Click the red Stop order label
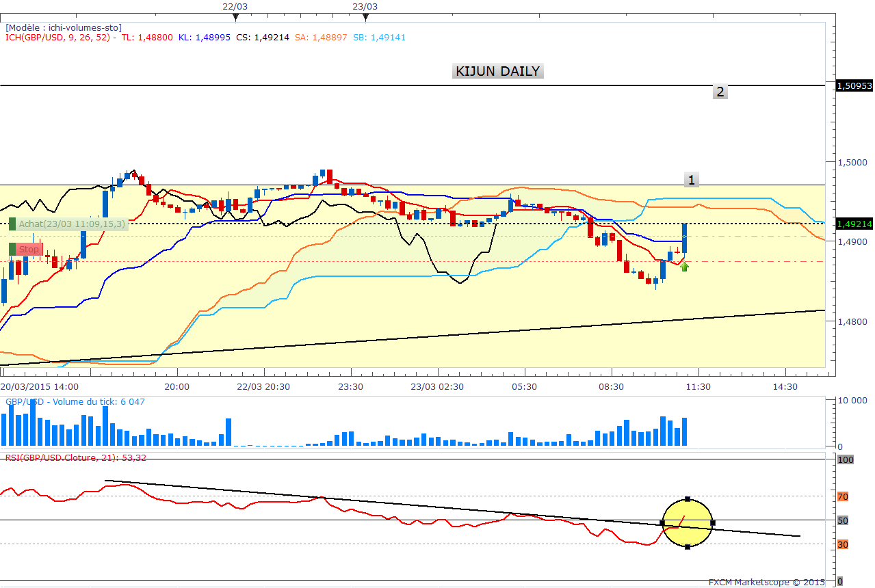 click(26, 250)
